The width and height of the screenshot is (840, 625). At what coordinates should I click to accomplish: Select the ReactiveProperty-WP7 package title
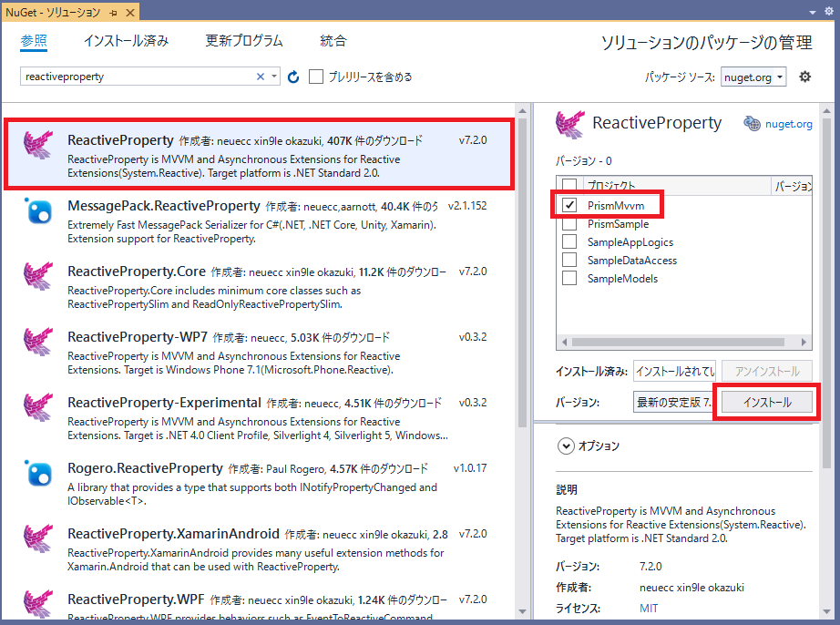138,337
